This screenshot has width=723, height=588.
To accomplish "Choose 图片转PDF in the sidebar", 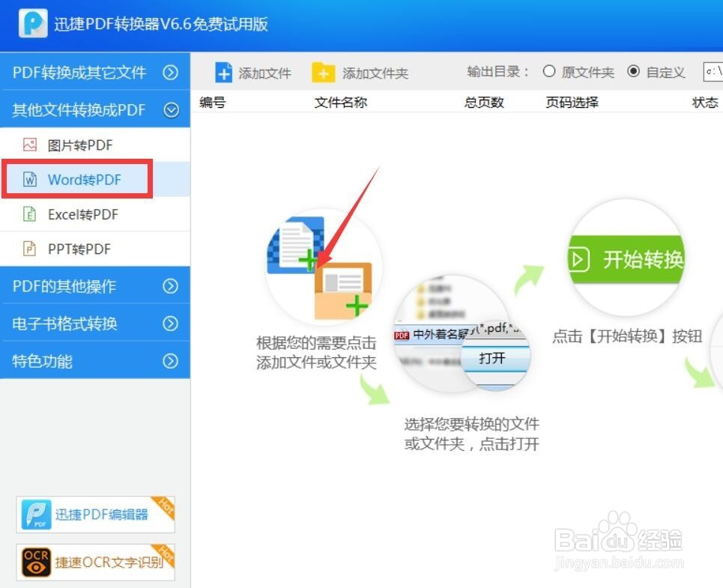I will point(95,145).
